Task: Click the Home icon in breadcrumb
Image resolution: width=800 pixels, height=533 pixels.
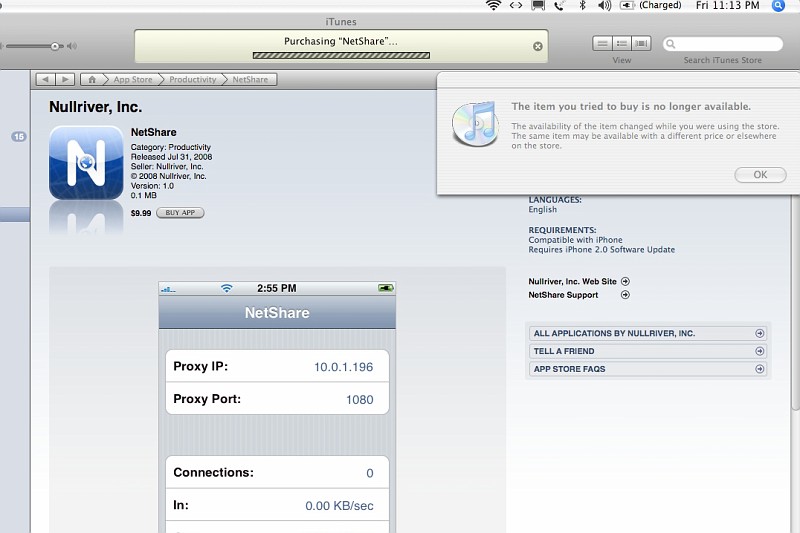Action: coord(92,80)
